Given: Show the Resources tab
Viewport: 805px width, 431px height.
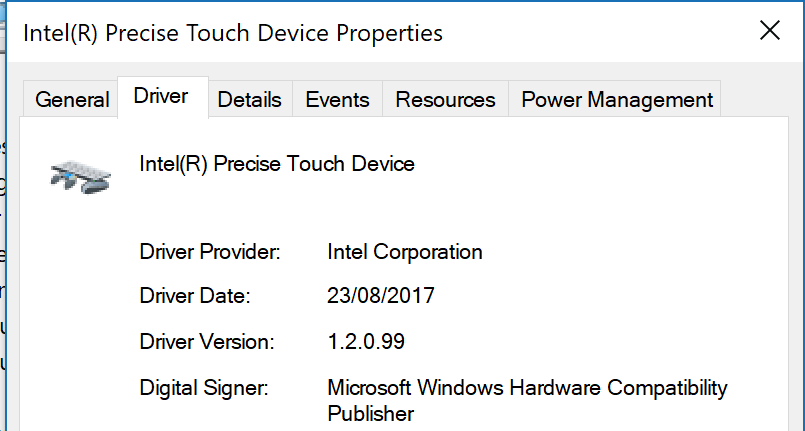Looking at the screenshot, I should [x=445, y=99].
